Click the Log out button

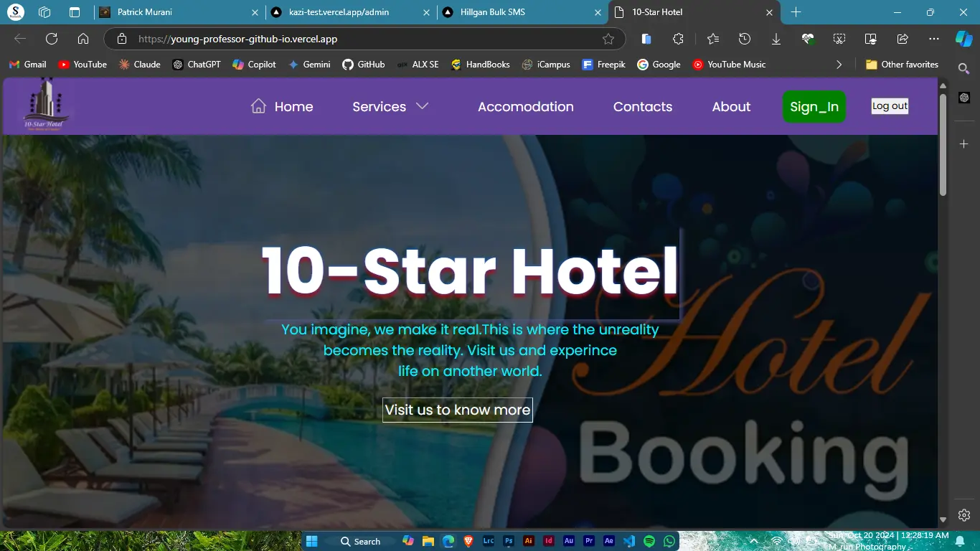pos(890,105)
